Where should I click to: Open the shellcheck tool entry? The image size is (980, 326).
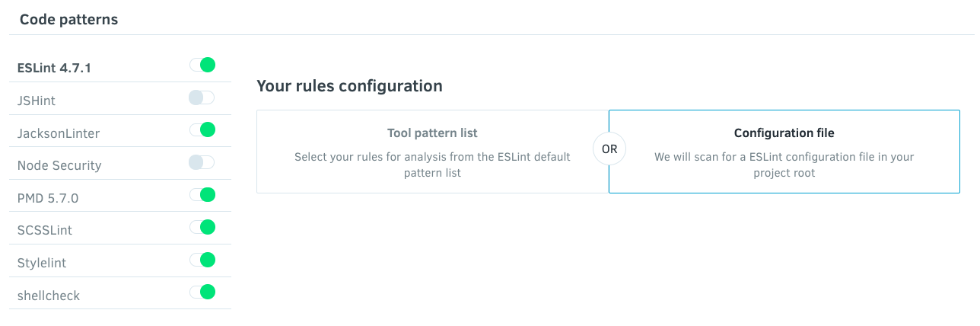49,296
